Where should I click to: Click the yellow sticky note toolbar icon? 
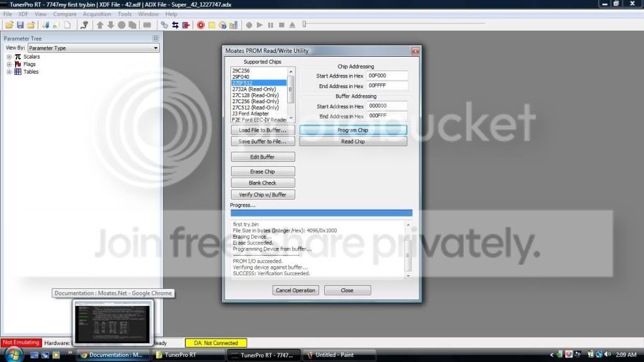pos(212,25)
